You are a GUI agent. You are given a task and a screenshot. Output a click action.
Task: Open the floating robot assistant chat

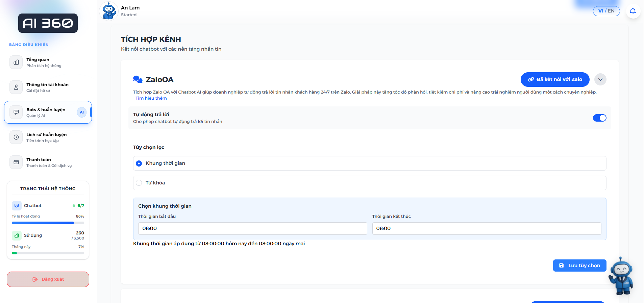(x=621, y=276)
